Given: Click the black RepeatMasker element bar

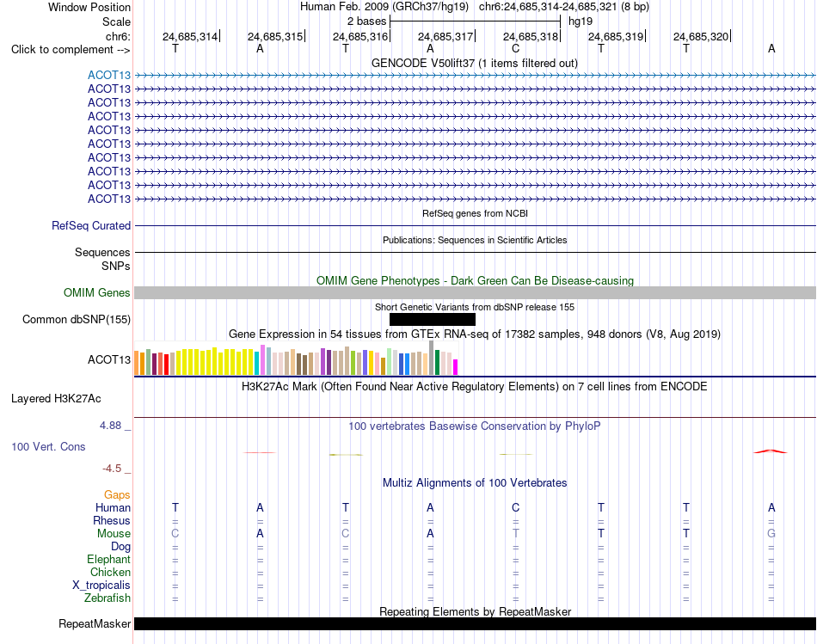Looking at the screenshot, I should point(475,623).
